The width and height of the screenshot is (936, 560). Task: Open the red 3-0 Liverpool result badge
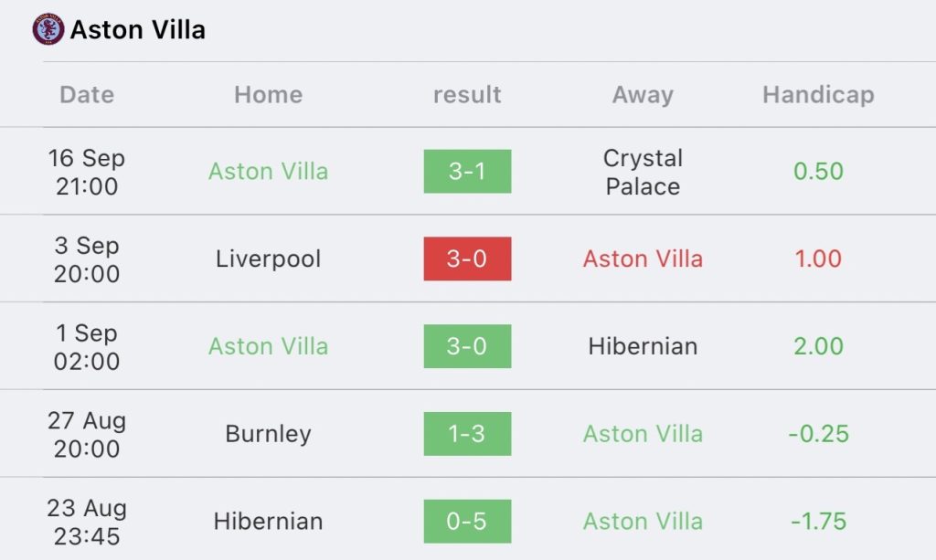pyautogui.click(x=467, y=259)
